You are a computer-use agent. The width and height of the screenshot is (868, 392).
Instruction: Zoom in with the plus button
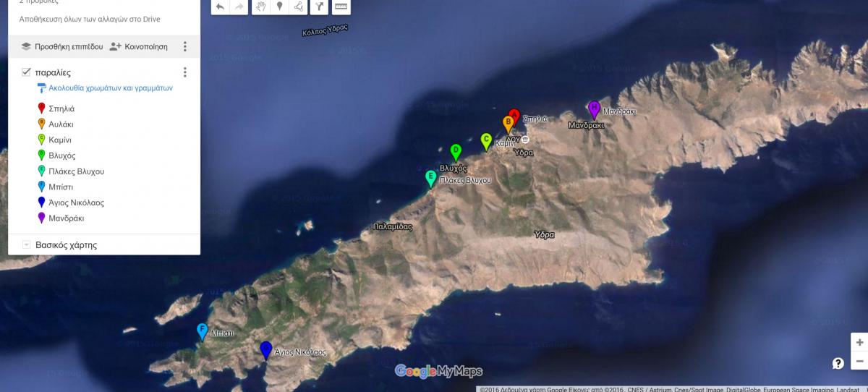click(859, 342)
